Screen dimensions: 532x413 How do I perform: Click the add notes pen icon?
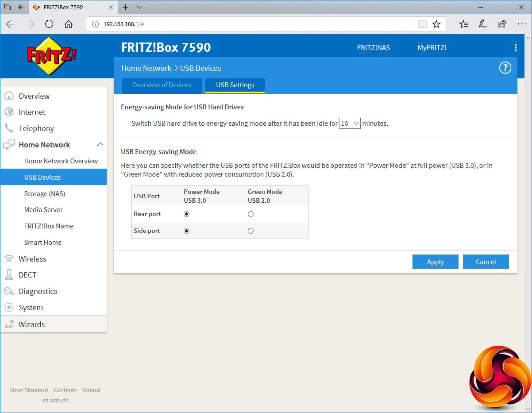point(483,24)
